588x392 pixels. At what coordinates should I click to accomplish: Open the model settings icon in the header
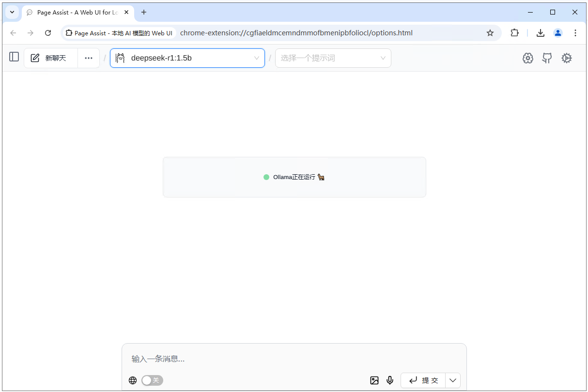[x=528, y=58]
